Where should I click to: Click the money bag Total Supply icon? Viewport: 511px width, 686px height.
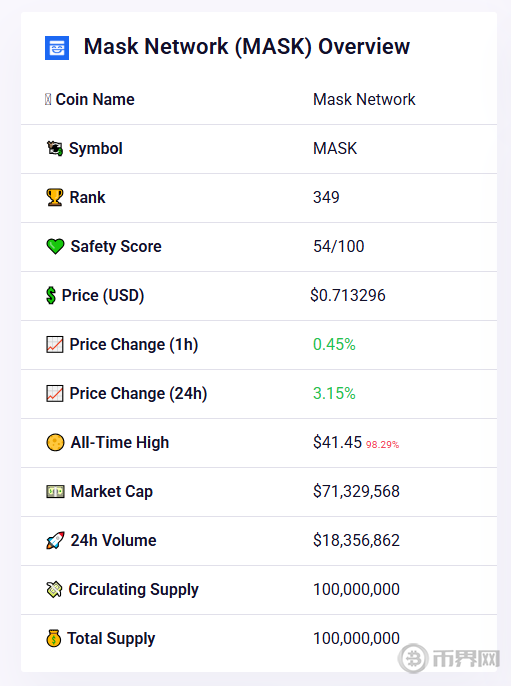point(53,638)
